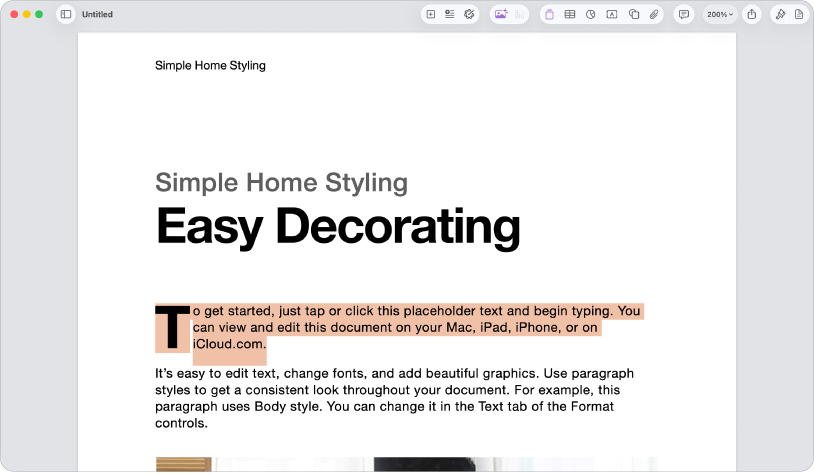Toggle the Format paintbrush inspector
This screenshot has width=814, height=474.
tap(780, 15)
